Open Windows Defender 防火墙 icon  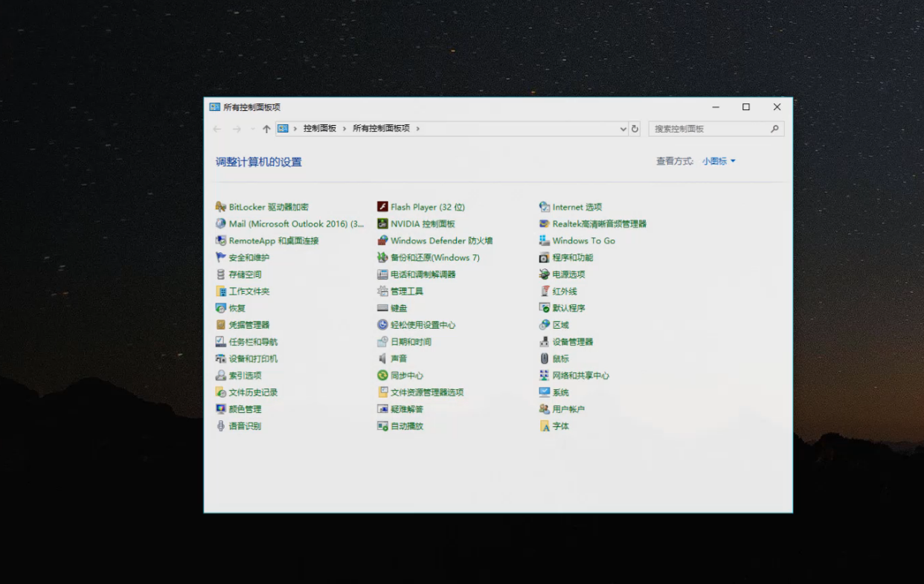[382, 241]
